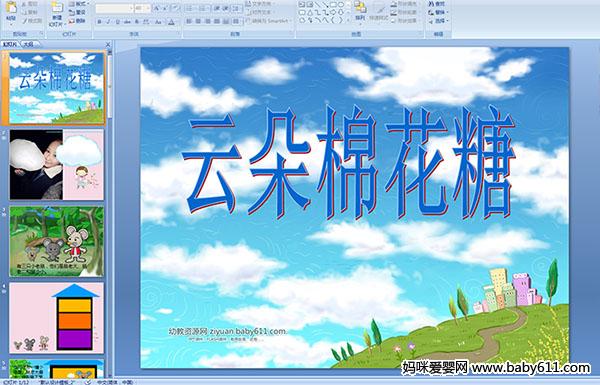Select slide 4 thumbnail with colored house
The width and height of the screenshot is (600, 385).
57,318
